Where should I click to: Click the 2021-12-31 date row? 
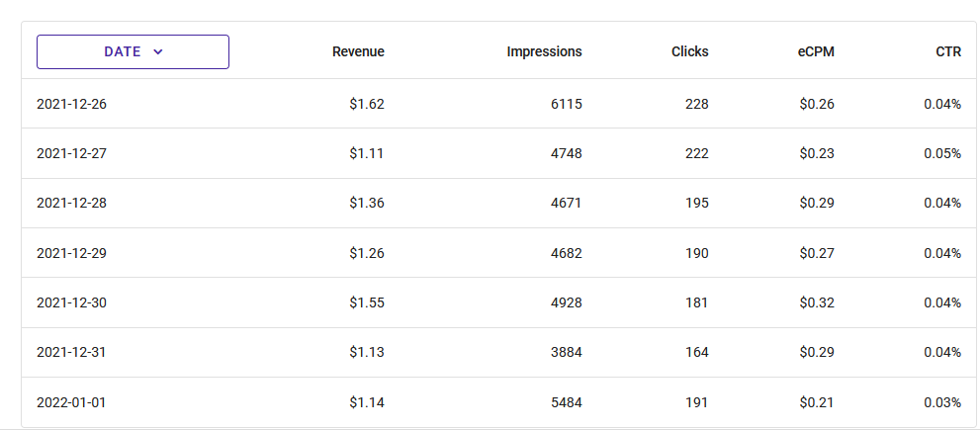click(x=71, y=352)
